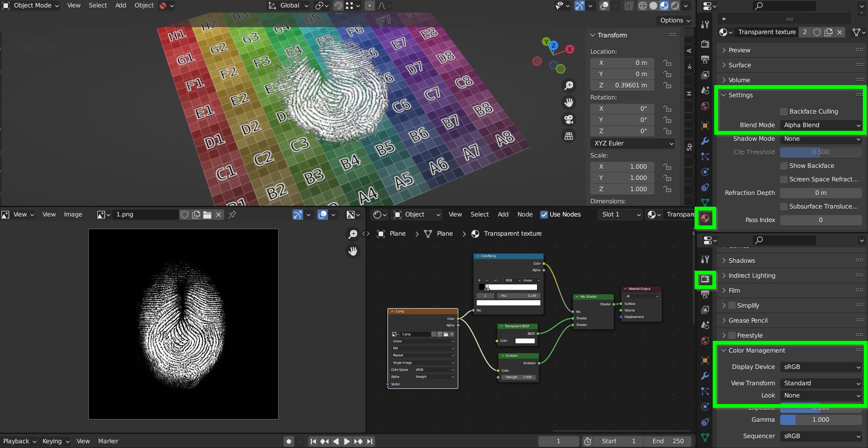Jump to end frame in timeline
Screen dimensions: 868x448
369,441
